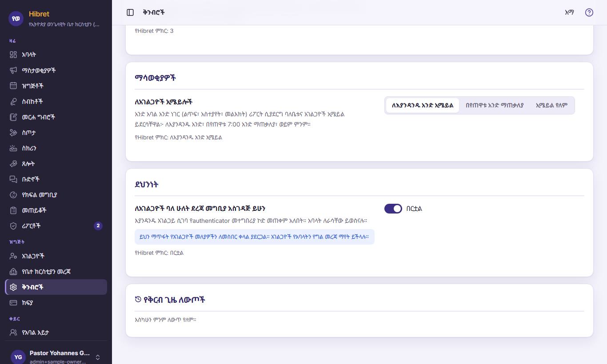Click the የቤተ ክርስቲያን መረጃ church icon

tap(13, 271)
